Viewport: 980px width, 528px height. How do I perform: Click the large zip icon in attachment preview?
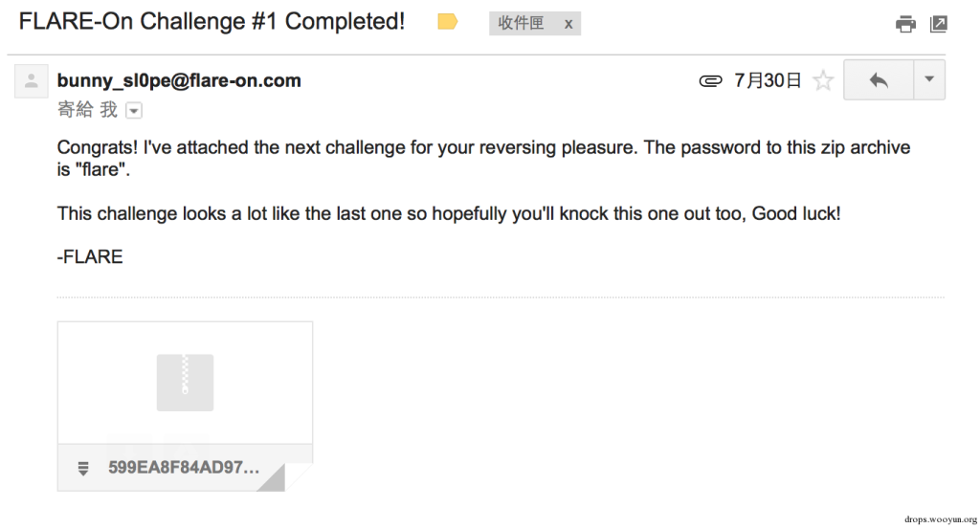pyautogui.click(x=185, y=383)
